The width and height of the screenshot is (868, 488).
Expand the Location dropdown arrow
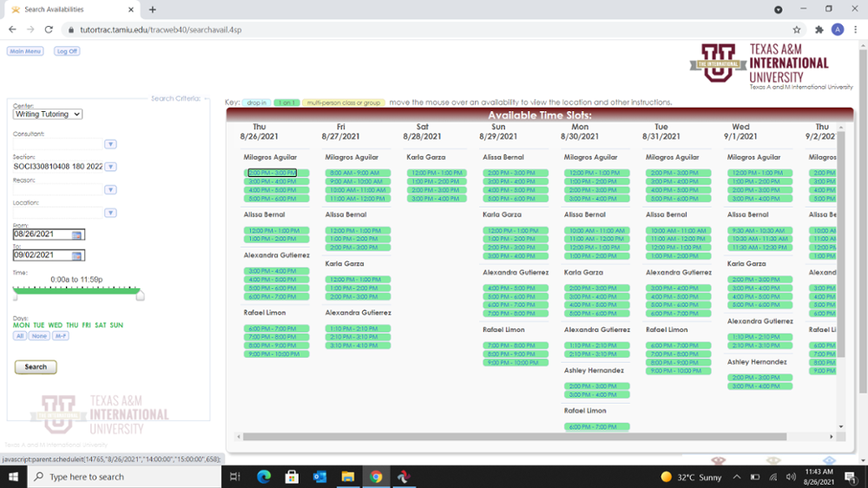pyautogui.click(x=111, y=213)
